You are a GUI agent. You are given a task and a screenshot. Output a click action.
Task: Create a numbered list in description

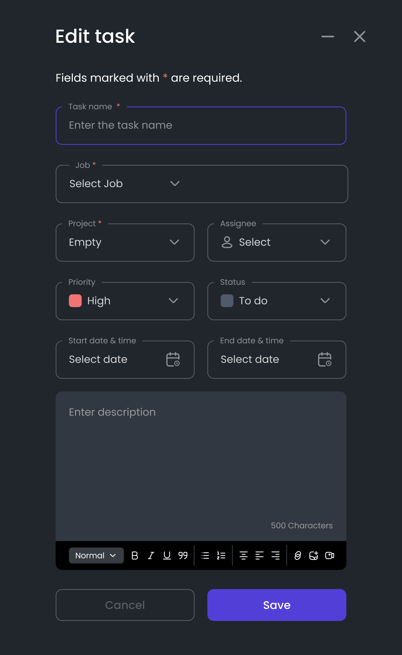[x=221, y=556]
